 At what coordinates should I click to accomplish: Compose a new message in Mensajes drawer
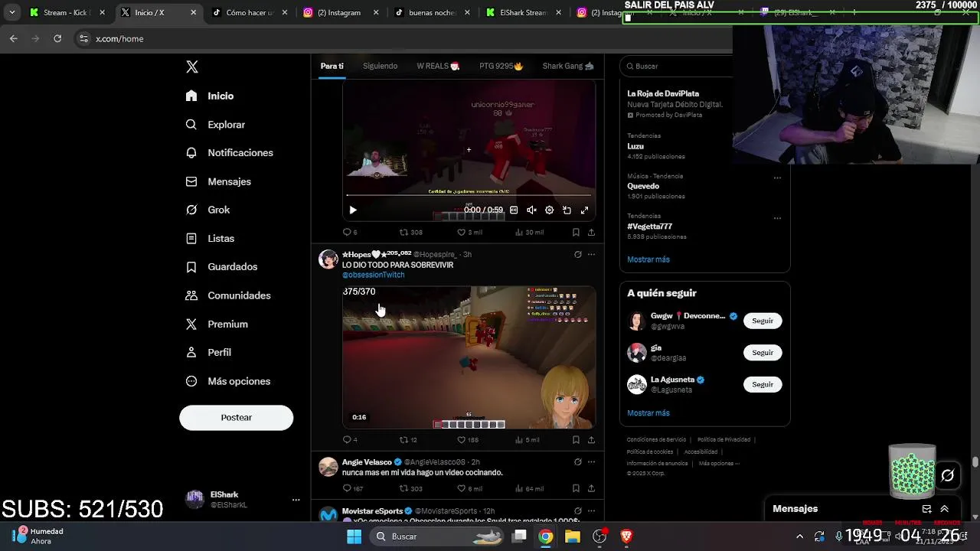coord(926,509)
